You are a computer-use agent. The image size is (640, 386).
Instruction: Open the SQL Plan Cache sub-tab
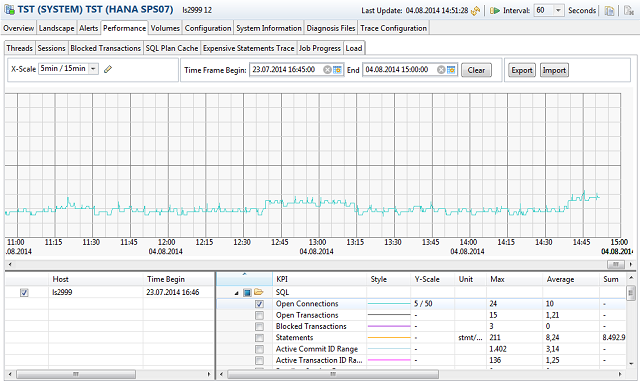coord(172,48)
